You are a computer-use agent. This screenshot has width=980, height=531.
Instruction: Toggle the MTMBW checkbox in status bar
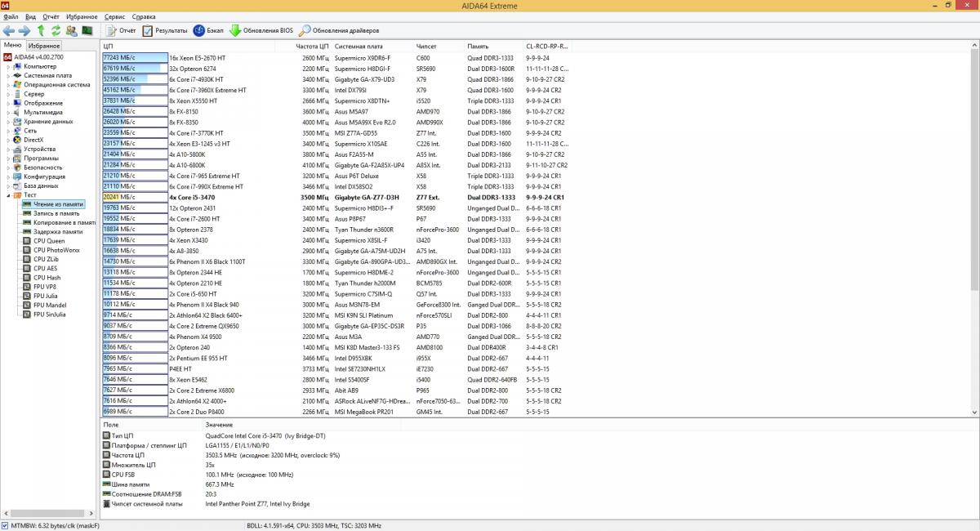coord(6,525)
